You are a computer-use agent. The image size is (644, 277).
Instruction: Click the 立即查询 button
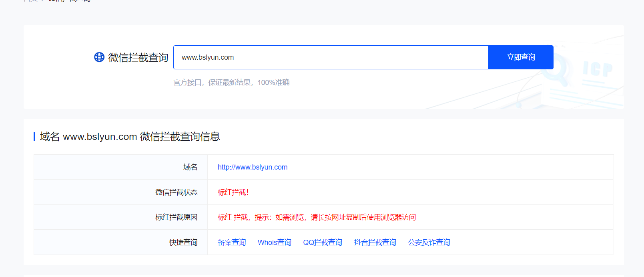(521, 57)
